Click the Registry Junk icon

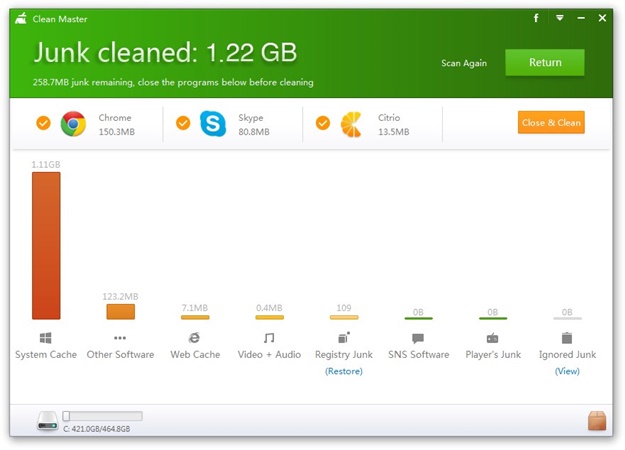pyautogui.click(x=344, y=338)
